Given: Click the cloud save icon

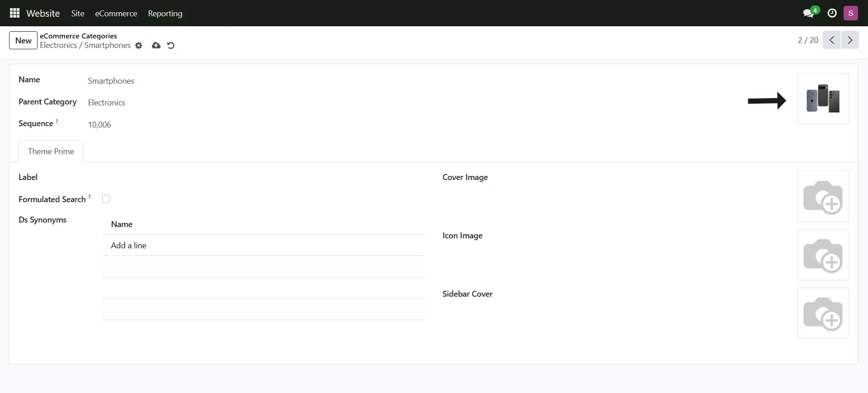Looking at the screenshot, I should click(156, 46).
